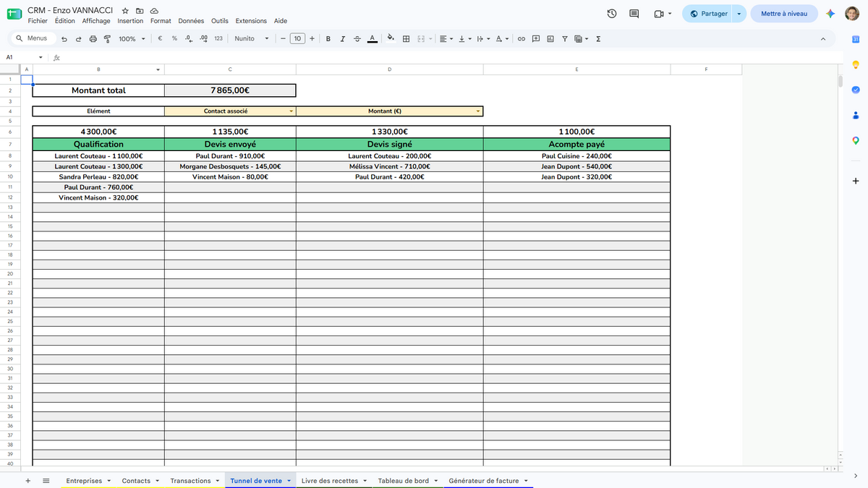868x488 pixels.
Task: Create a filter with funnel icon
Action: (565, 38)
